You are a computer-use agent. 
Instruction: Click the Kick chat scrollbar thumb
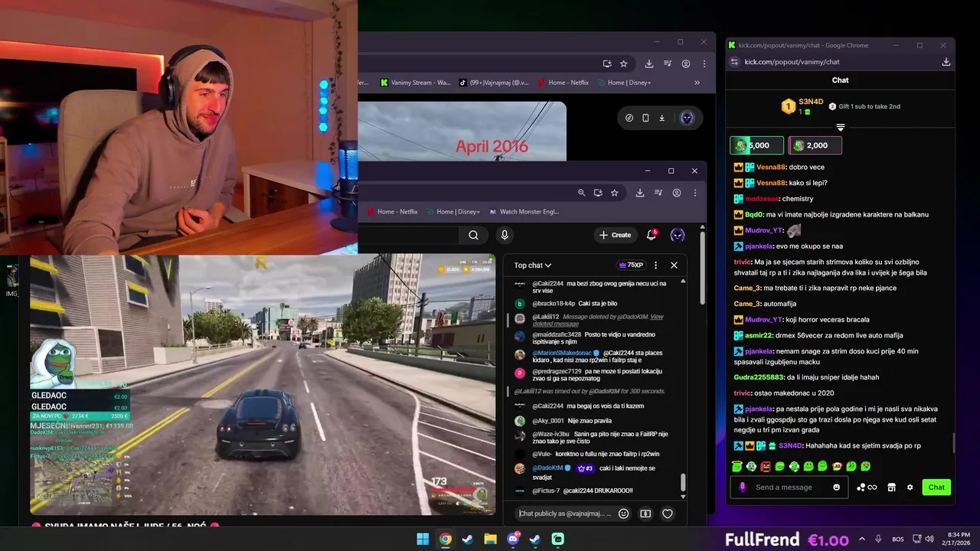[953, 442]
